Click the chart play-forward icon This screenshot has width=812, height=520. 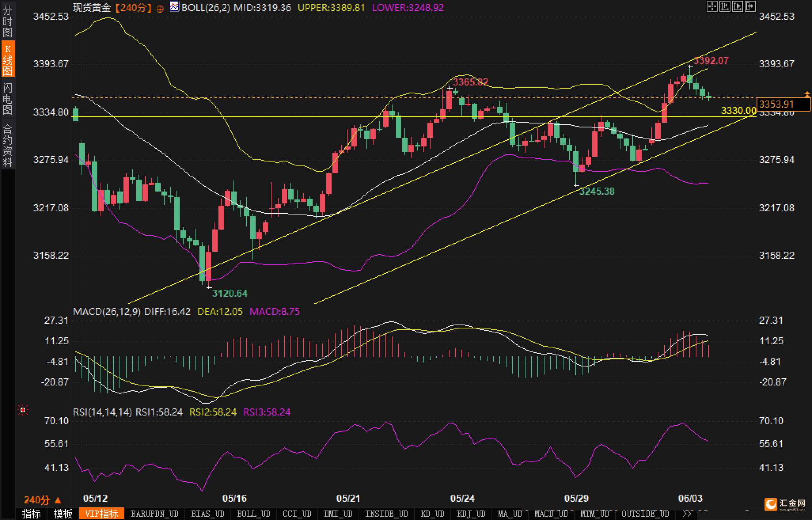tap(738, 6)
